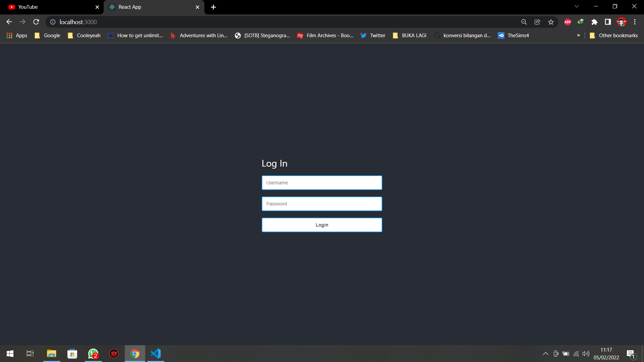The width and height of the screenshot is (644, 362).
Task: Bookmark this page with the star icon
Action: click(551, 22)
